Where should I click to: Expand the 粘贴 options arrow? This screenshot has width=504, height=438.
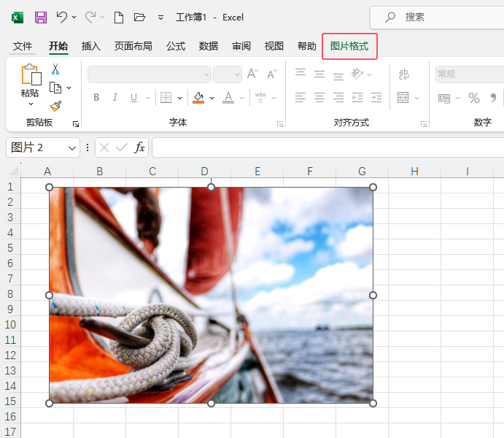point(31,104)
